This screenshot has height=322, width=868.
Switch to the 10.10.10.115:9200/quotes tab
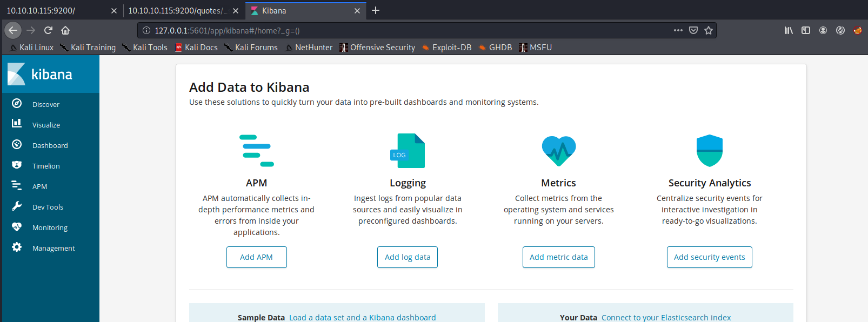click(177, 11)
